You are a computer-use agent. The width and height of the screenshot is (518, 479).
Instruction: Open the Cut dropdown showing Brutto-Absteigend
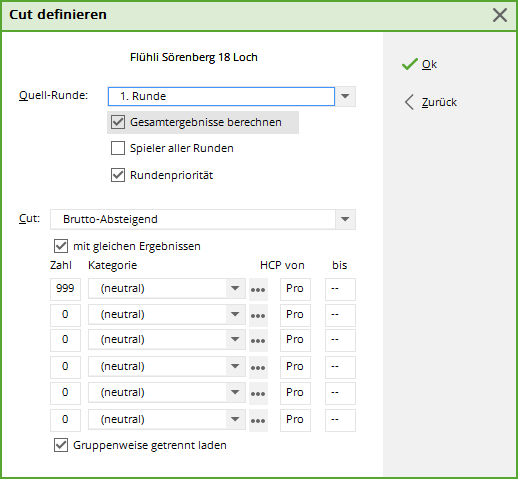click(203, 219)
